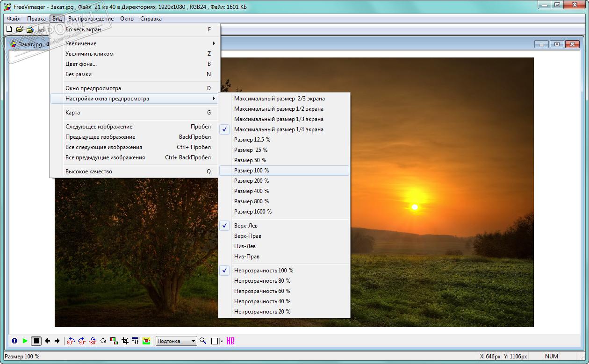The height and width of the screenshot is (364, 589).
Task: Click the white background color swatch
Action: [215, 341]
